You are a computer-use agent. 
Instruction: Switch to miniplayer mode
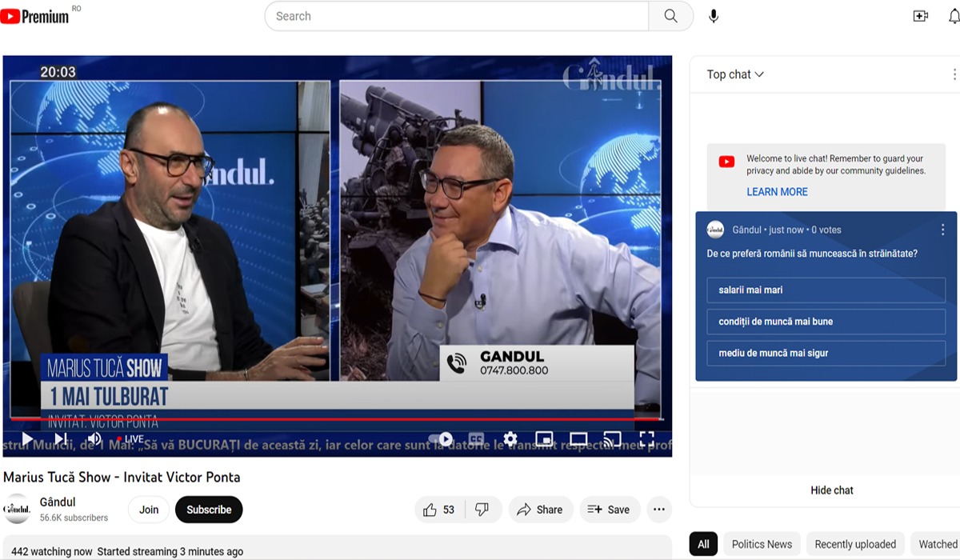[544, 438]
